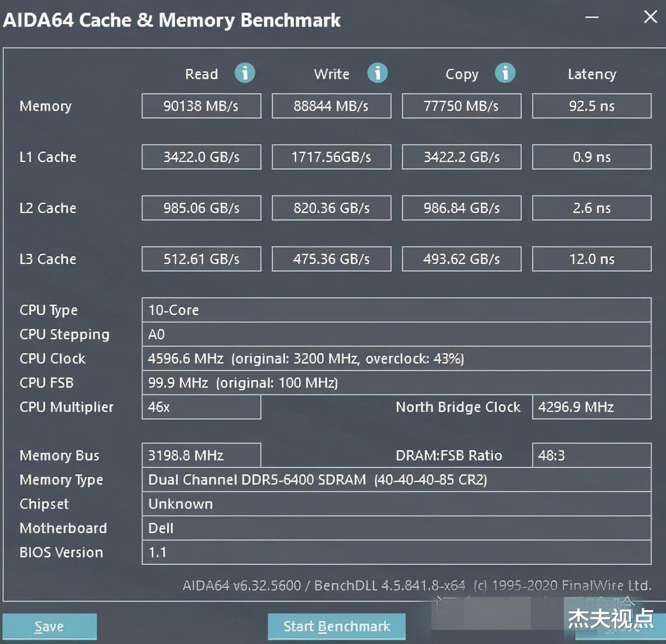Click the Write info icon

tap(378, 73)
